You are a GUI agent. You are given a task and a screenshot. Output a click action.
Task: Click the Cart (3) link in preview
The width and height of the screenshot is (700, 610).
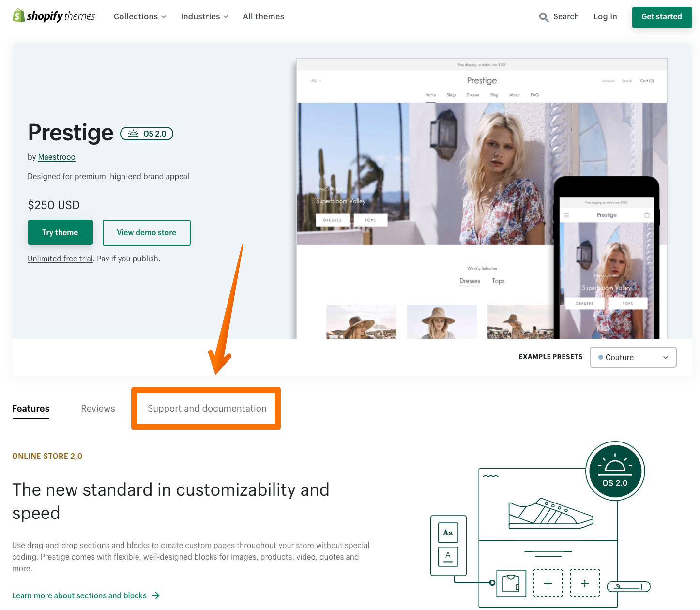click(647, 81)
